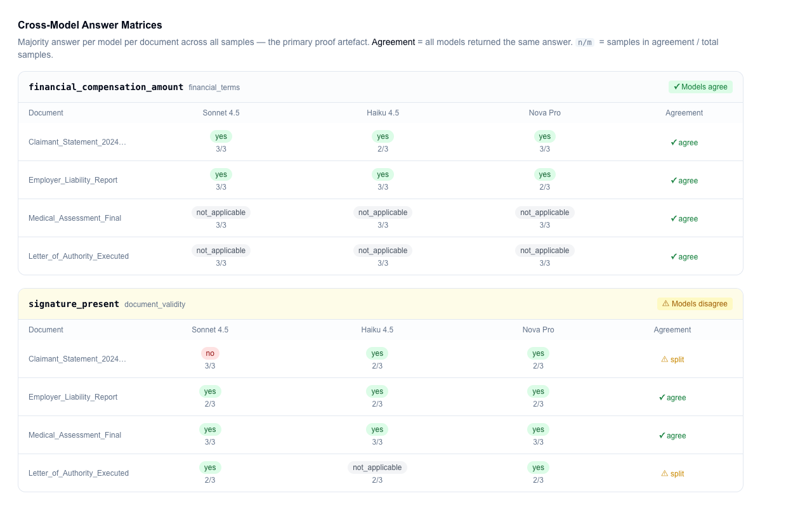This screenshot has width=812, height=510.
Task: Select the signature_present section heading
Action: [74, 304]
